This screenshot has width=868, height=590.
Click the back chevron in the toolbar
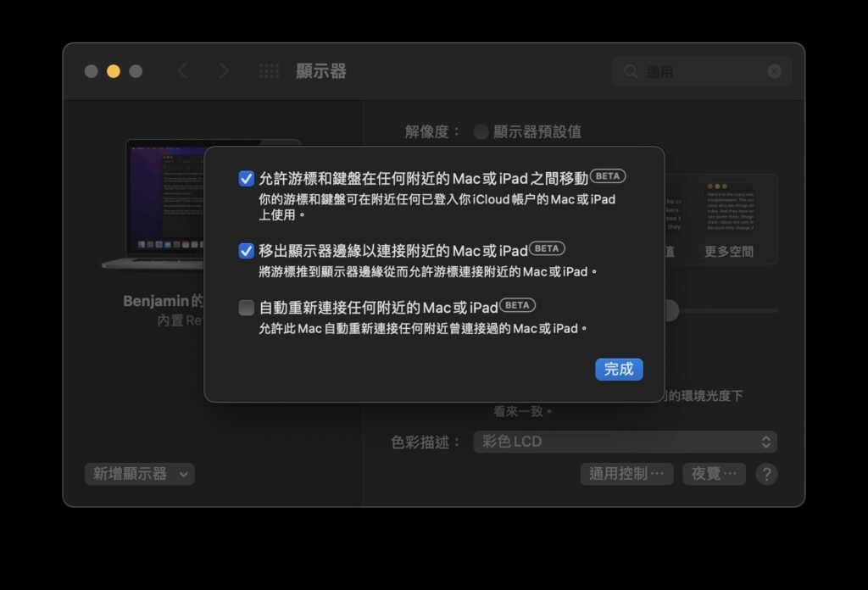182,71
